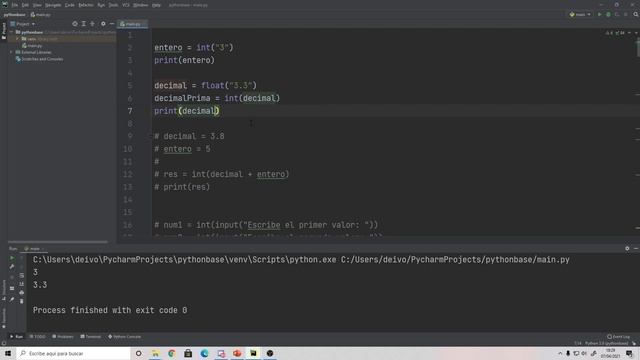Toggle Soft-Wrap in Run console

pos(22,276)
